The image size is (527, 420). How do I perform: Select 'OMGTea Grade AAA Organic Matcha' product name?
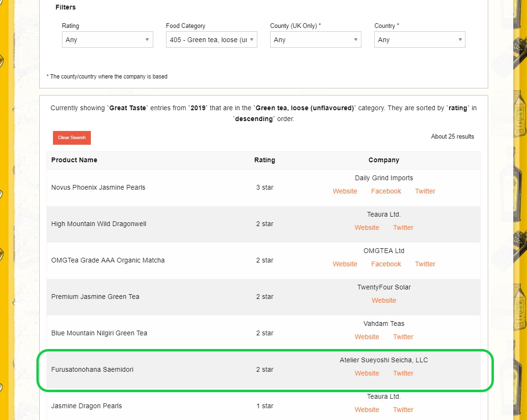(108, 260)
